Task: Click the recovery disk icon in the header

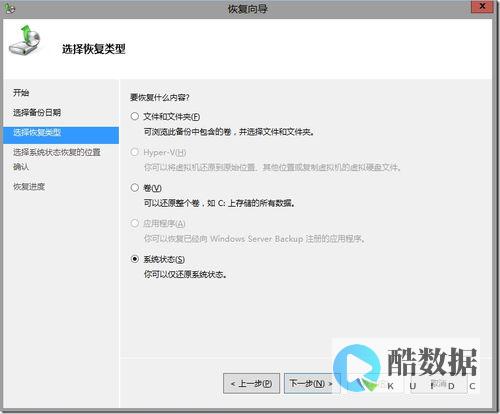Action: (x=24, y=40)
